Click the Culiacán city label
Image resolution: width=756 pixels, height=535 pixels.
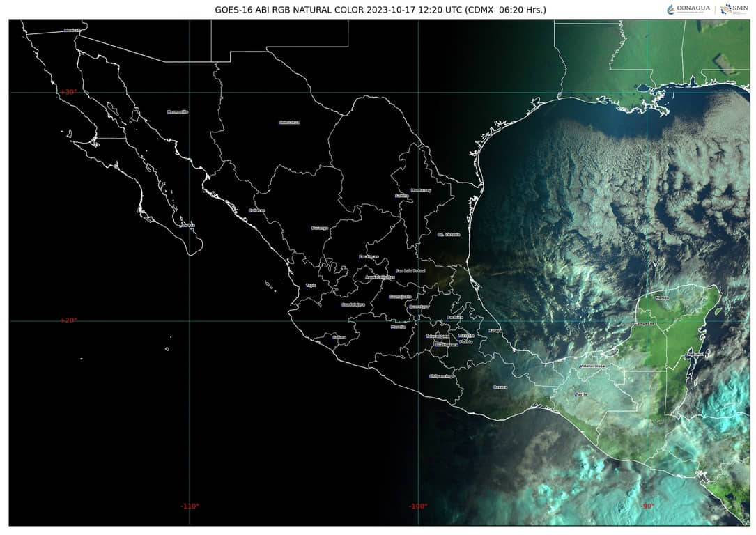pos(257,210)
